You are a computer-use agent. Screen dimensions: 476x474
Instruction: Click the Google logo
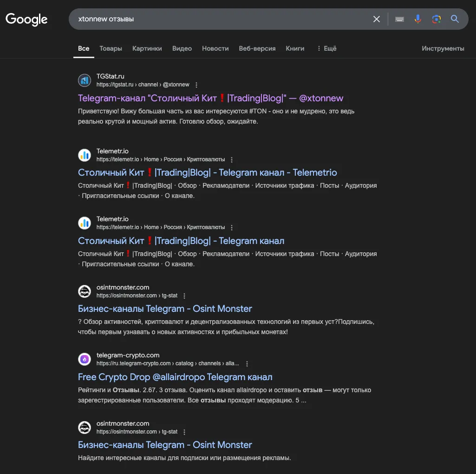(26, 20)
